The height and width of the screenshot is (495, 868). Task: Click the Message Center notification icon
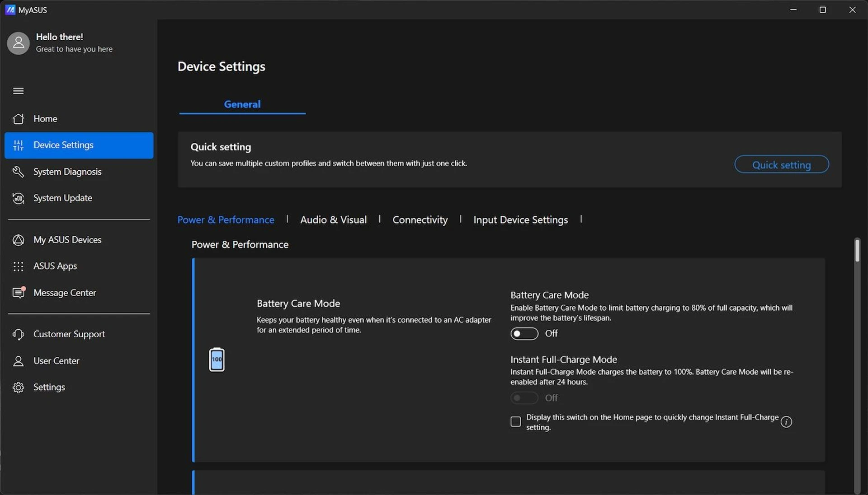(x=19, y=293)
